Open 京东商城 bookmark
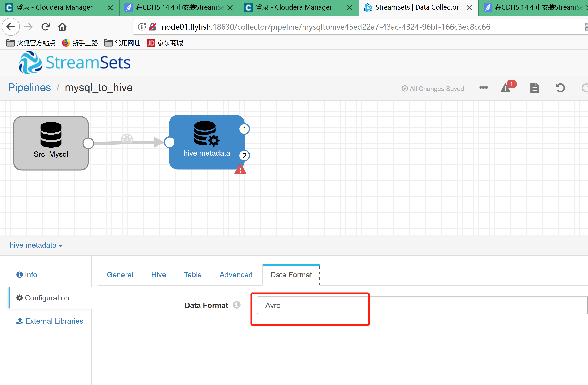The image size is (588, 385). (165, 43)
